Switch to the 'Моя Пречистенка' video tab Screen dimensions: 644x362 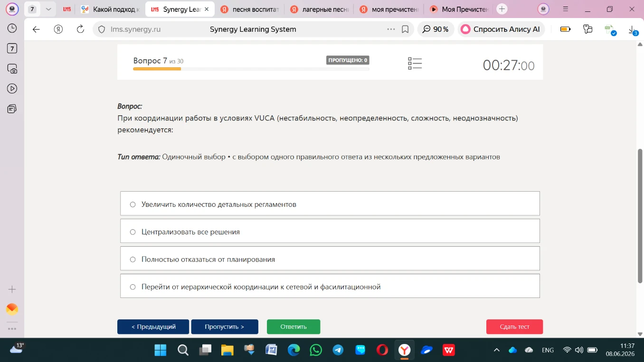[x=459, y=9]
